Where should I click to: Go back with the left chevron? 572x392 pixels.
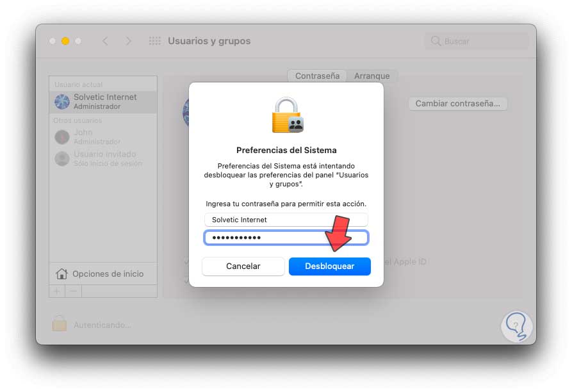105,41
